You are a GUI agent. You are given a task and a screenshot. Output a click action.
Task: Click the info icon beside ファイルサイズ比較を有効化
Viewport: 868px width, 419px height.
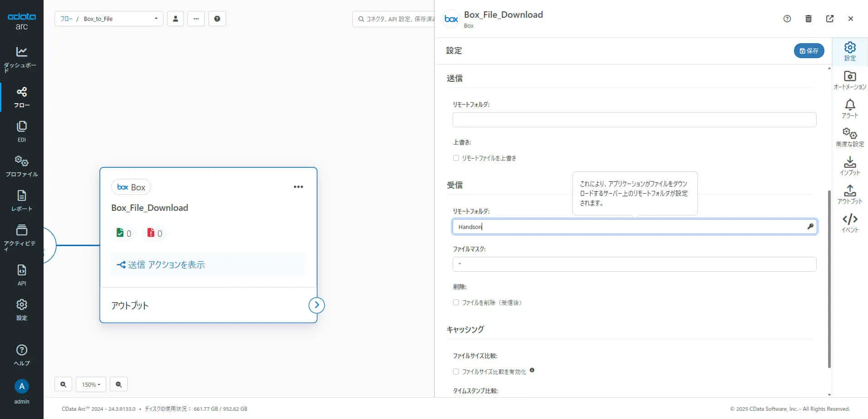tap(532, 370)
